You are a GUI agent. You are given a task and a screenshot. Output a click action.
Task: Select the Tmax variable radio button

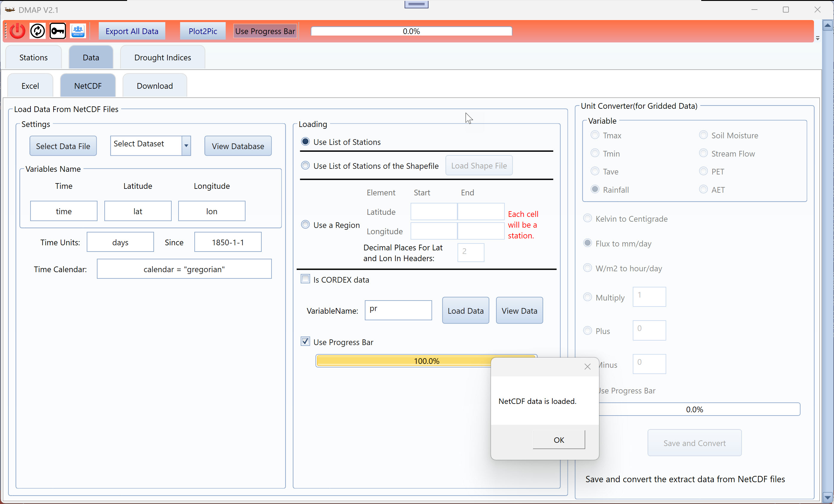[x=595, y=135]
